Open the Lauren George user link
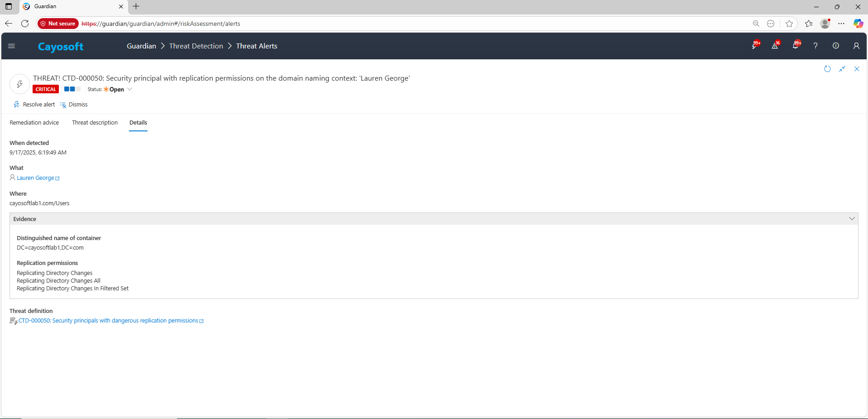 [x=35, y=178]
